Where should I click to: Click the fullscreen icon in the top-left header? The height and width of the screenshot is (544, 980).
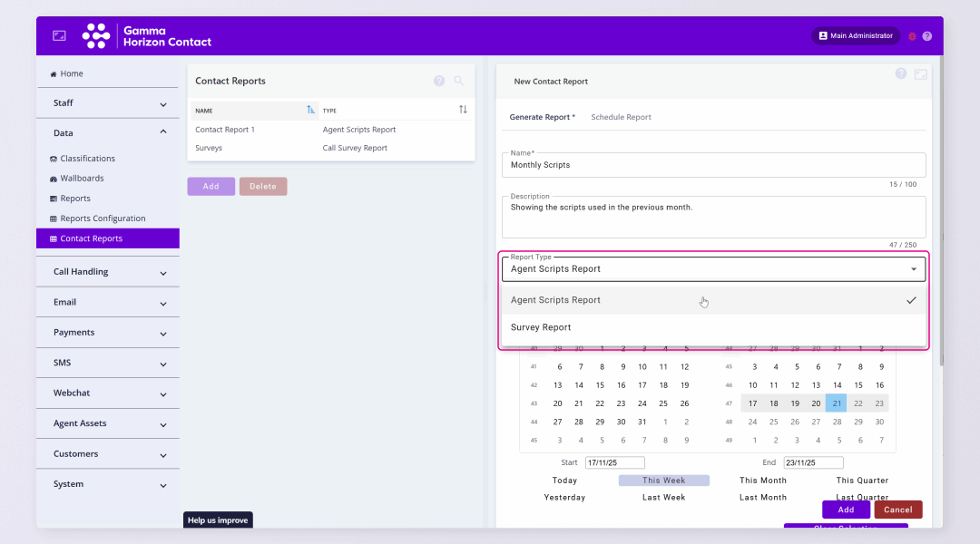pos(59,35)
